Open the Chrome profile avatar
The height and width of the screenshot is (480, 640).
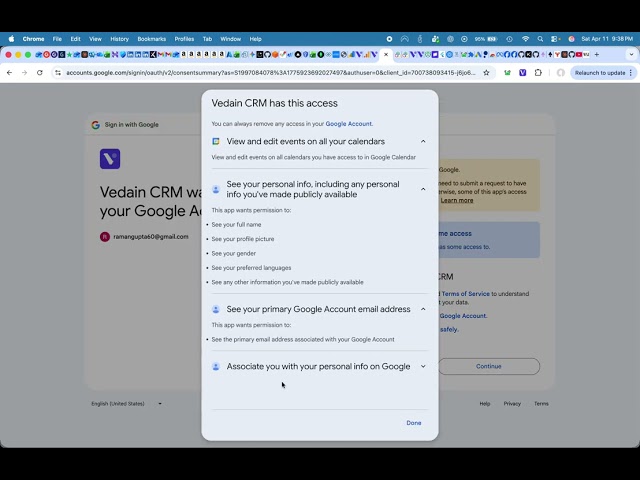click(561, 73)
